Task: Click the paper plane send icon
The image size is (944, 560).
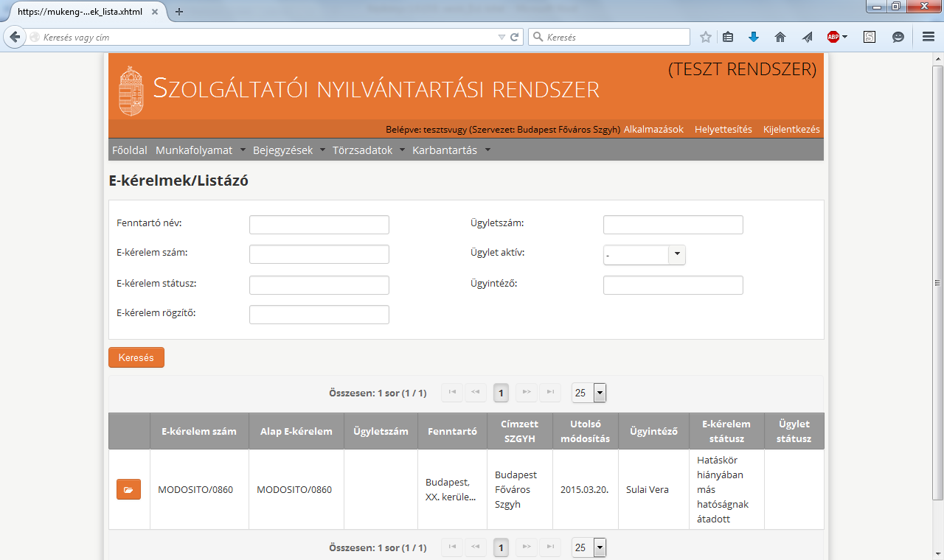Action: (807, 37)
